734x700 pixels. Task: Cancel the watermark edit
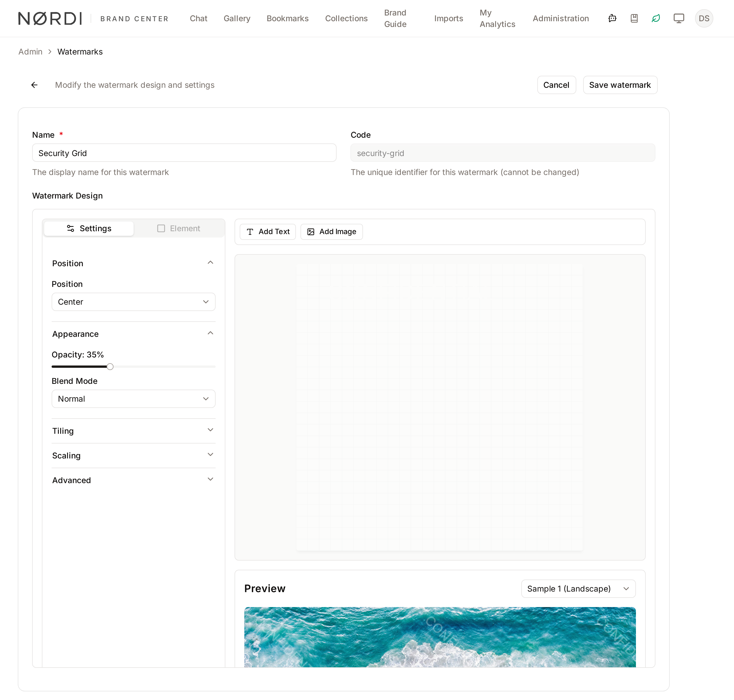(x=556, y=85)
